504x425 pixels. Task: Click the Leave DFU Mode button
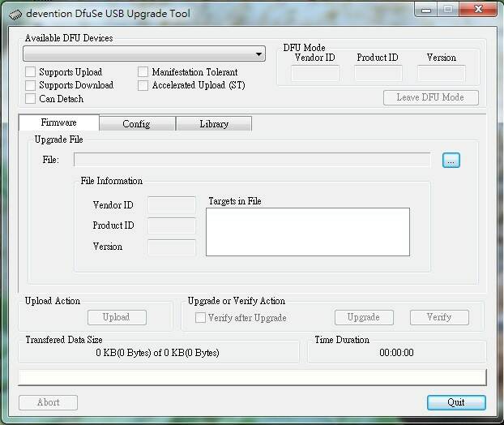point(431,97)
